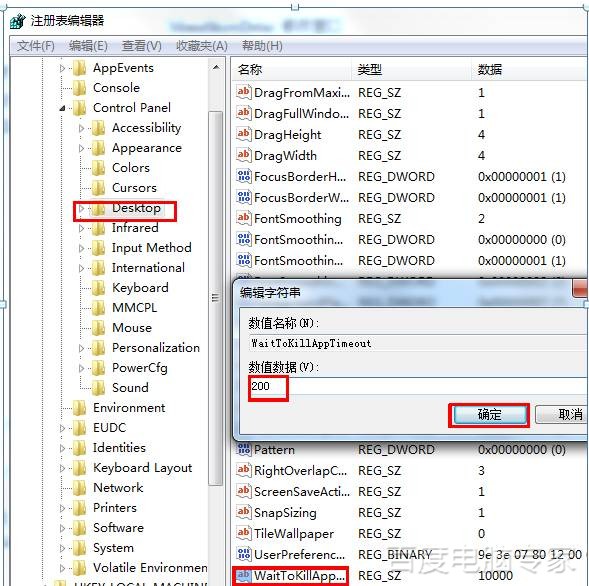This screenshot has width=589, height=586.
Task: Select the Network tree item
Action: click(x=118, y=488)
